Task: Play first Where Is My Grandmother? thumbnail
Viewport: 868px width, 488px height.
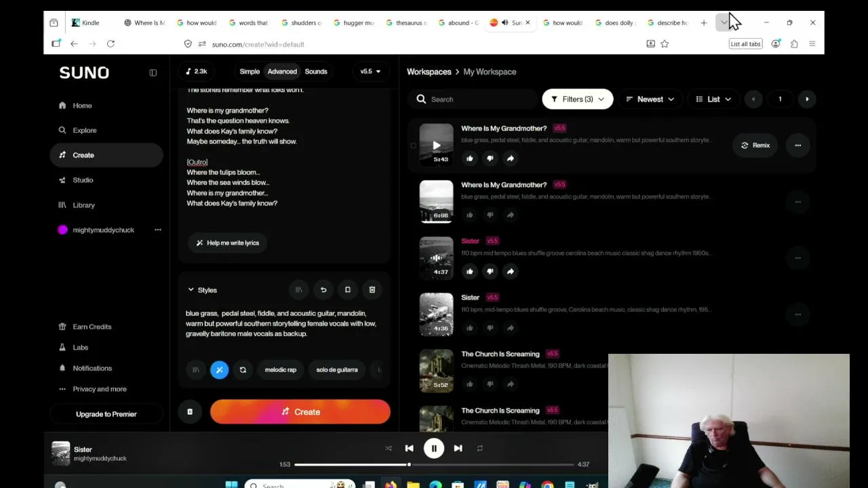Action: pyautogui.click(x=436, y=144)
